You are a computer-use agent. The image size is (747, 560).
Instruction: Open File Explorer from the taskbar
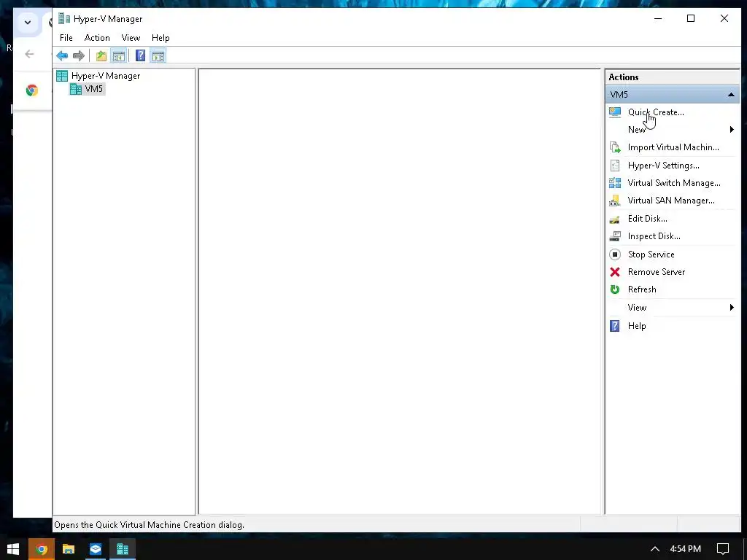(69, 549)
